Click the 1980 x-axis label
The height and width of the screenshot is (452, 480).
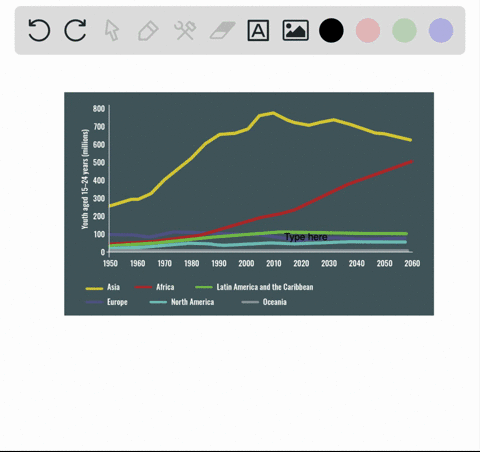click(192, 263)
